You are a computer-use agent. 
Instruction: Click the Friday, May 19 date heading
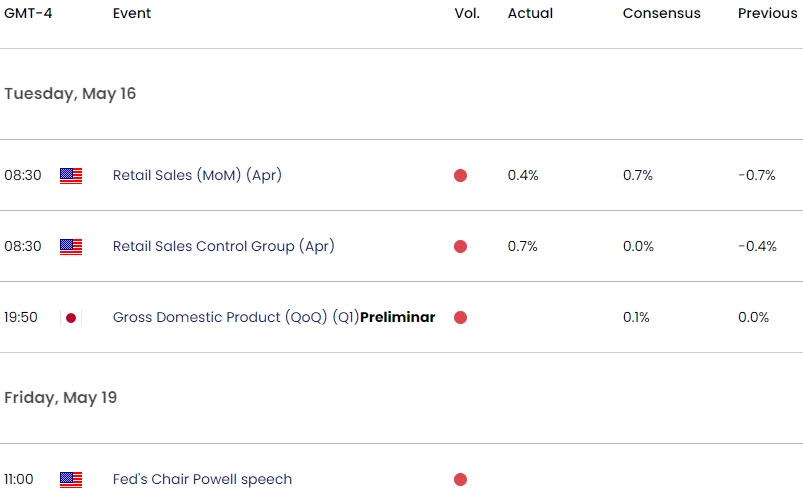60,397
